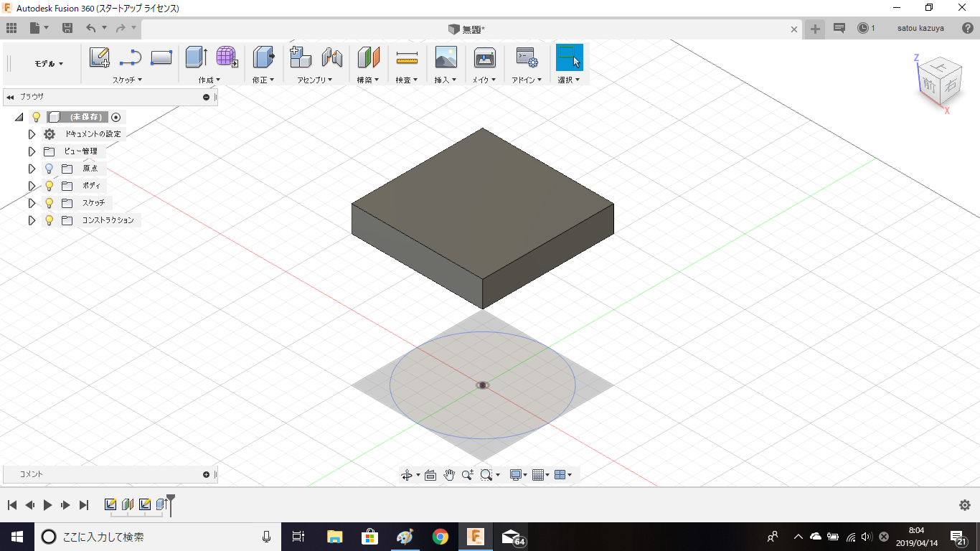
Task: Open the 作成 menu
Action: click(209, 80)
